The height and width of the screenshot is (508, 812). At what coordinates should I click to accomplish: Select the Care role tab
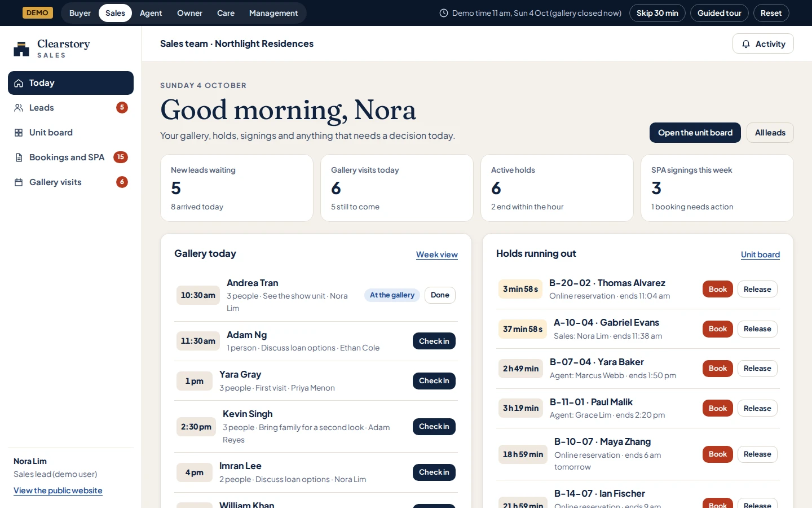click(226, 13)
